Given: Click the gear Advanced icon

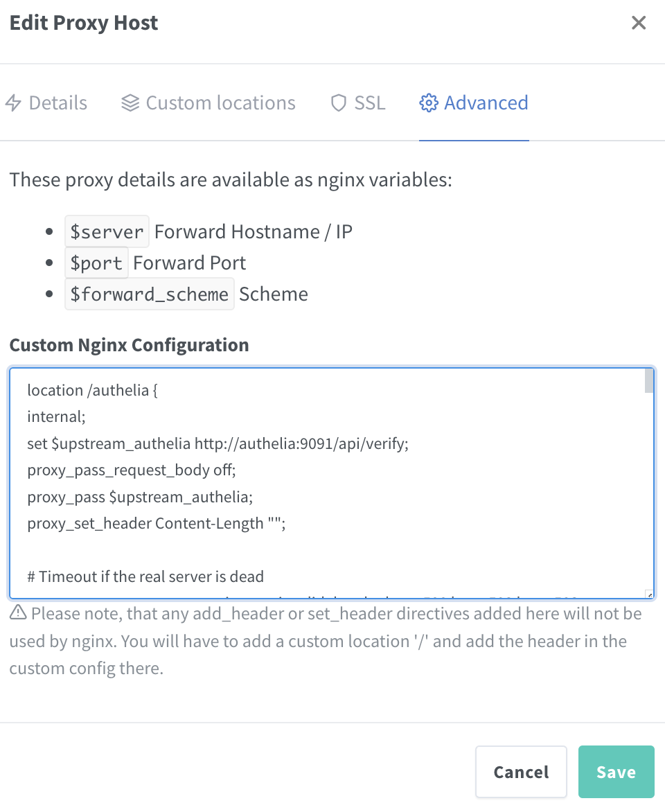Looking at the screenshot, I should (x=428, y=103).
